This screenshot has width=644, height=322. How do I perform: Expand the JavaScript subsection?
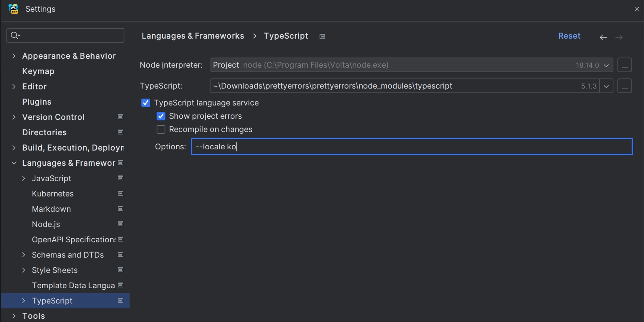24,178
